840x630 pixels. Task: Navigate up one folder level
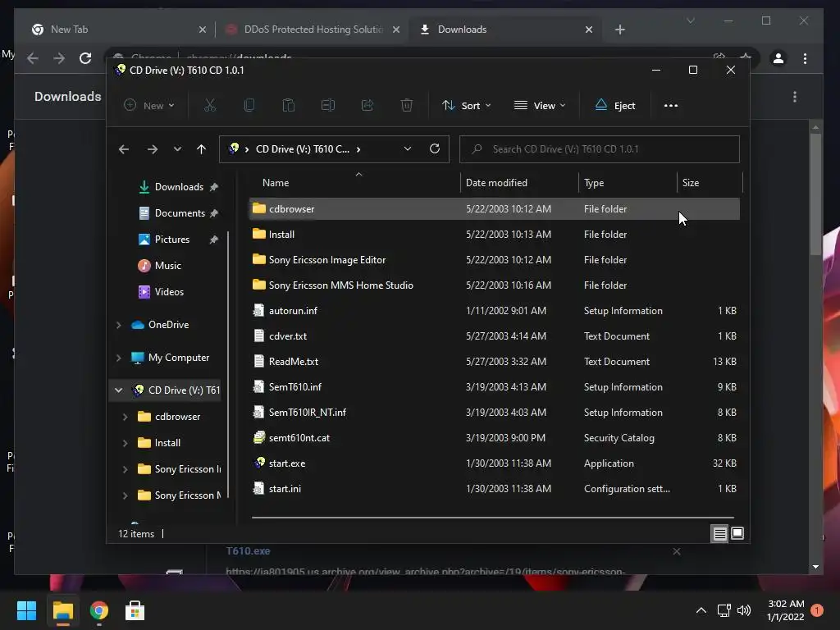pyautogui.click(x=201, y=149)
